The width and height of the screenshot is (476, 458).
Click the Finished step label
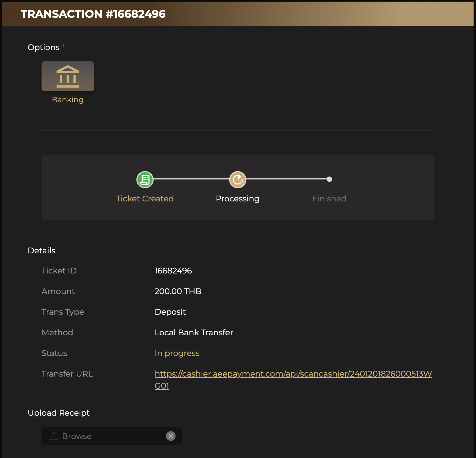click(x=329, y=199)
